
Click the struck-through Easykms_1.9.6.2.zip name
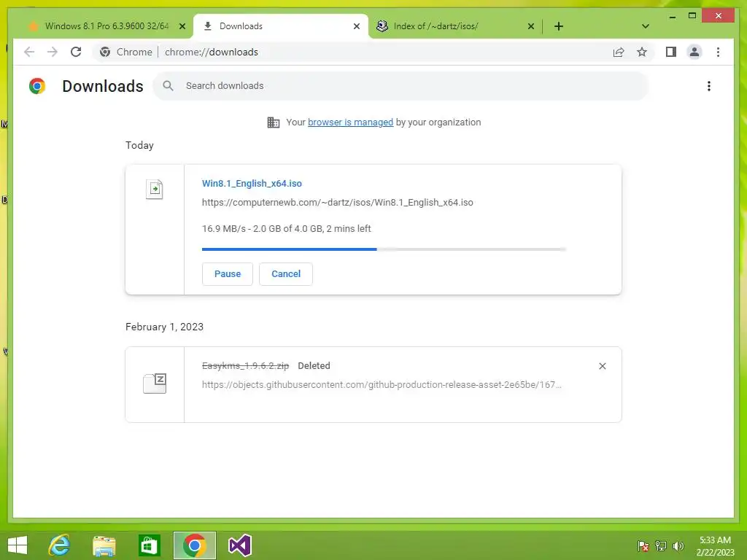point(245,366)
